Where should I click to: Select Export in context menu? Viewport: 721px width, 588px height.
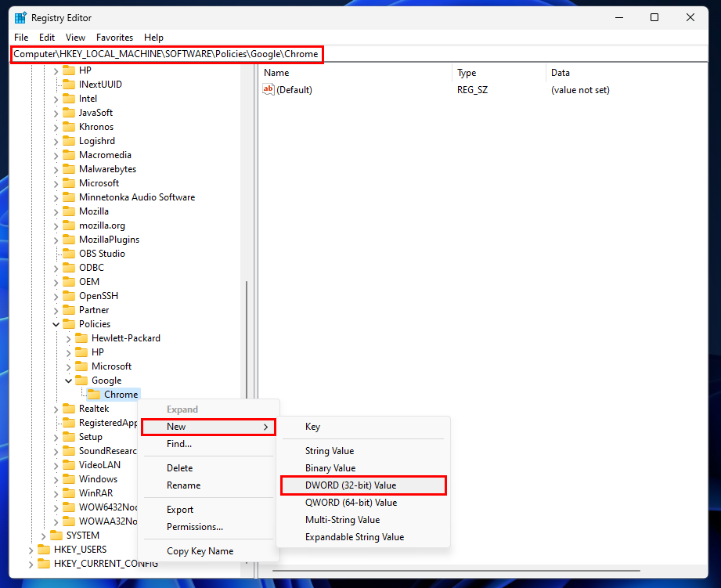click(x=209, y=510)
